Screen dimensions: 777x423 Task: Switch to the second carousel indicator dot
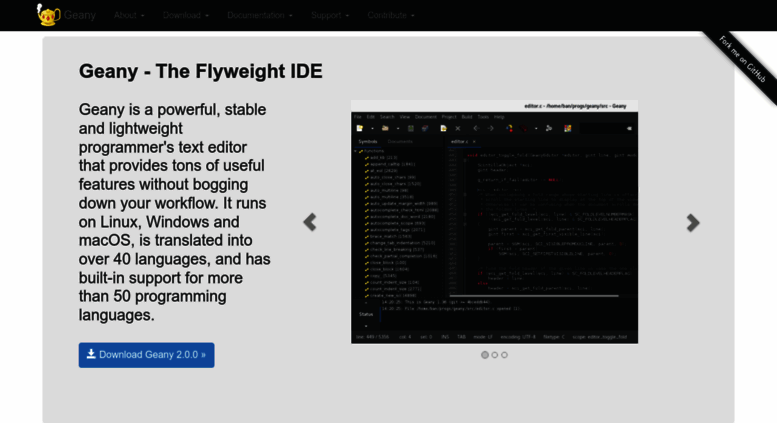[x=495, y=355]
